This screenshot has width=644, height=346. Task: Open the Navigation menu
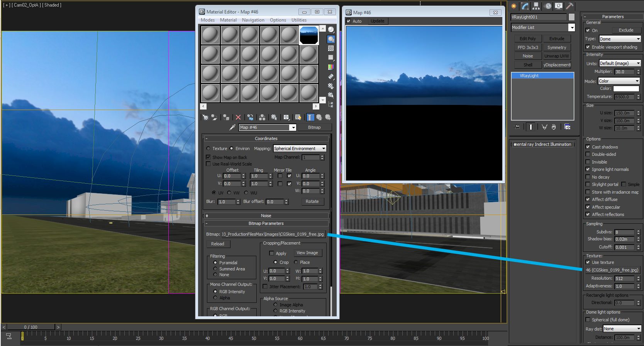pyautogui.click(x=253, y=20)
